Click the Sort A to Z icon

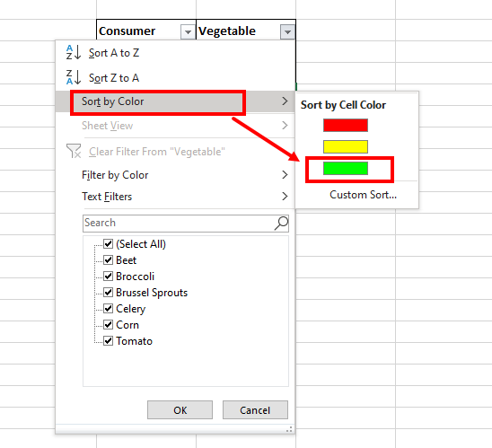[74, 52]
